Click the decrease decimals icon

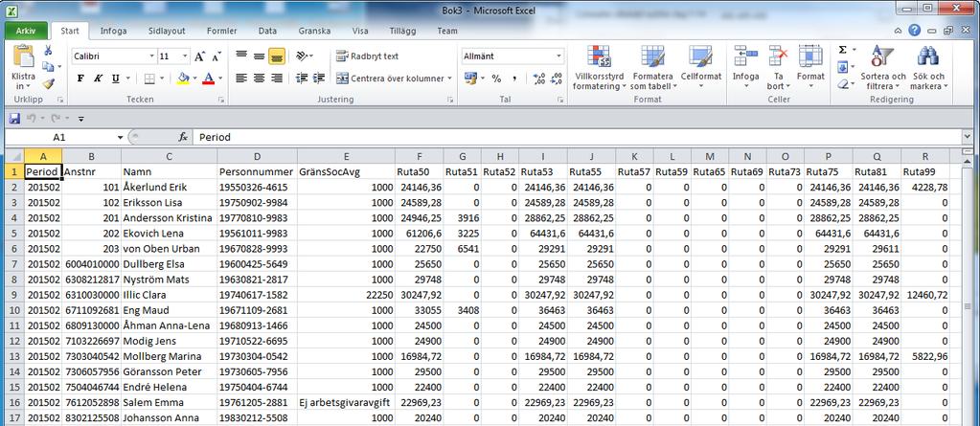pyautogui.click(x=556, y=78)
